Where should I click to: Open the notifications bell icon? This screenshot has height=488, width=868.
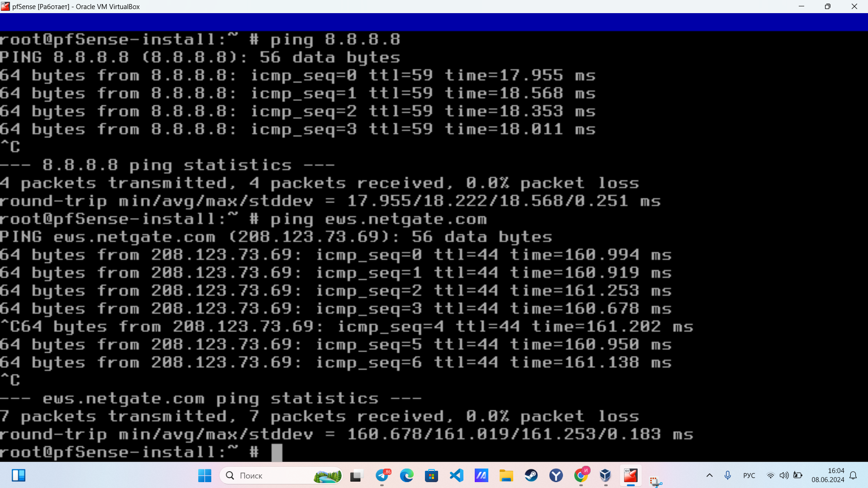tap(853, 475)
